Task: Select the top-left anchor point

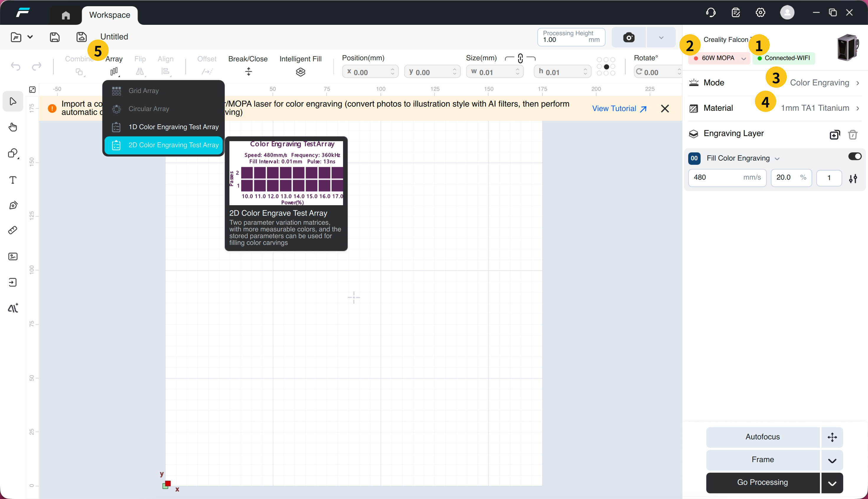Action: 599,60
